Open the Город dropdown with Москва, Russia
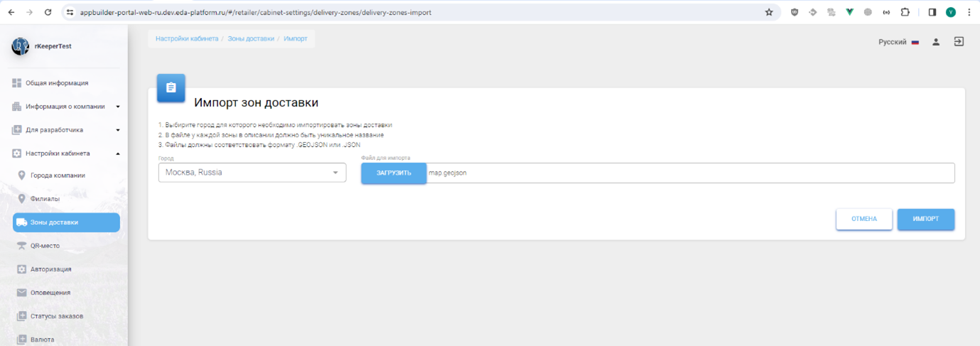This screenshot has width=980, height=346. 252,173
